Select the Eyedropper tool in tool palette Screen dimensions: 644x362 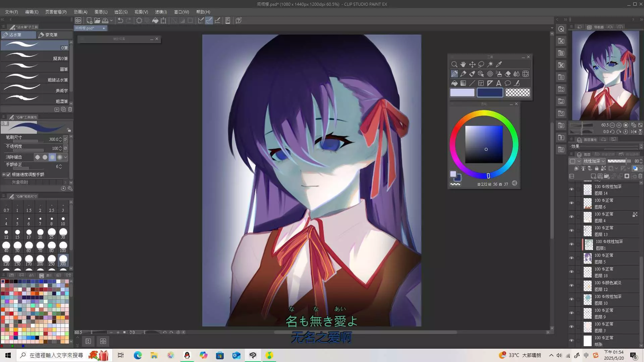(499, 64)
